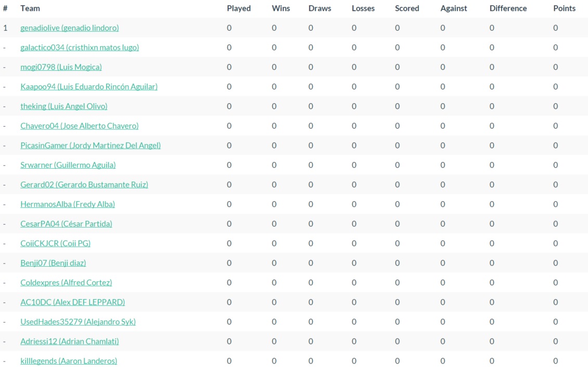
Task: Click Srwarner (Guillermo Aguila) team link
Action: click(x=68, y=165)
